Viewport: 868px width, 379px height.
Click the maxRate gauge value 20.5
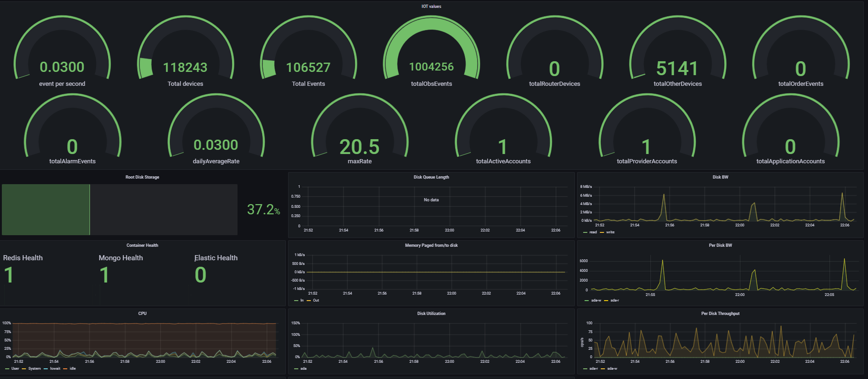(x=359, y=147)
